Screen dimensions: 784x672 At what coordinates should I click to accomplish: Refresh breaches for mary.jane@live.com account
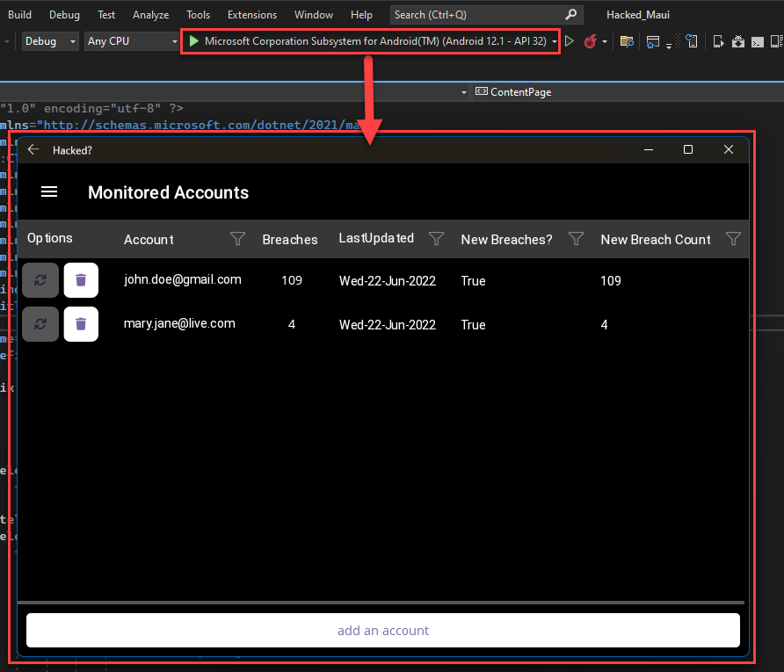pyautogui.click(x=40, y=324)
